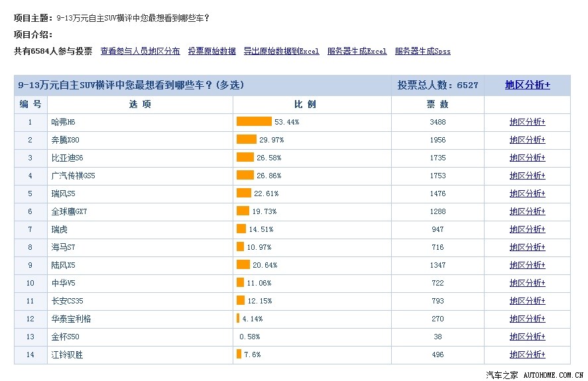Open 地区分析+ for 长安CS35 row

(x=527, y=301)
